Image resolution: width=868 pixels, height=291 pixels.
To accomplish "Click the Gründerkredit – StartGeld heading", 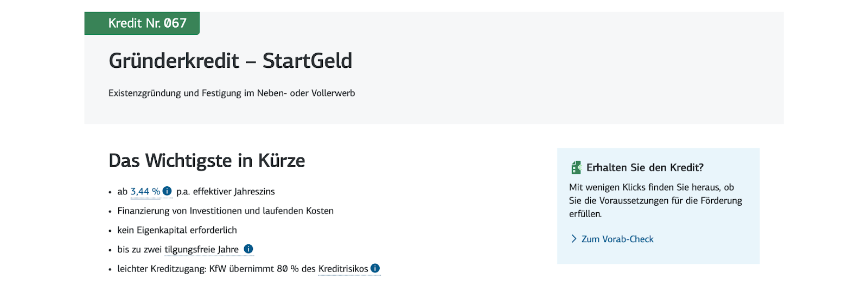I will (230, 61).
